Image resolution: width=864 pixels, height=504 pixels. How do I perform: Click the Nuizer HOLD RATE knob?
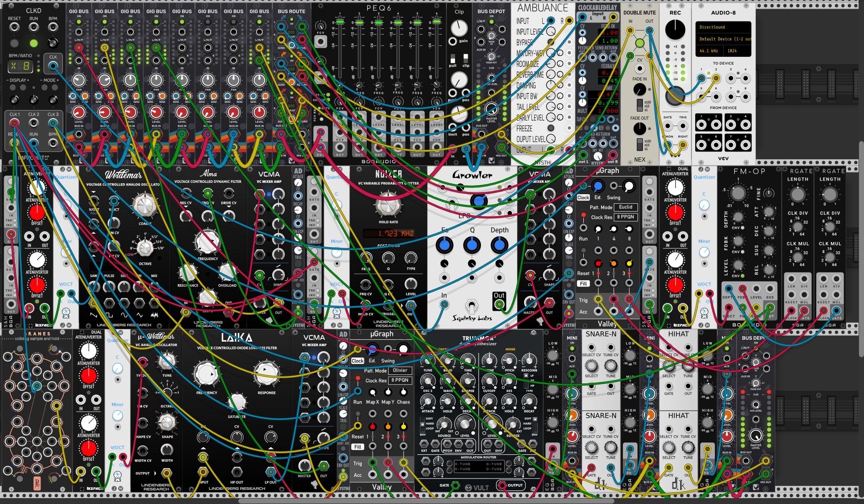(x=388, y=204)
